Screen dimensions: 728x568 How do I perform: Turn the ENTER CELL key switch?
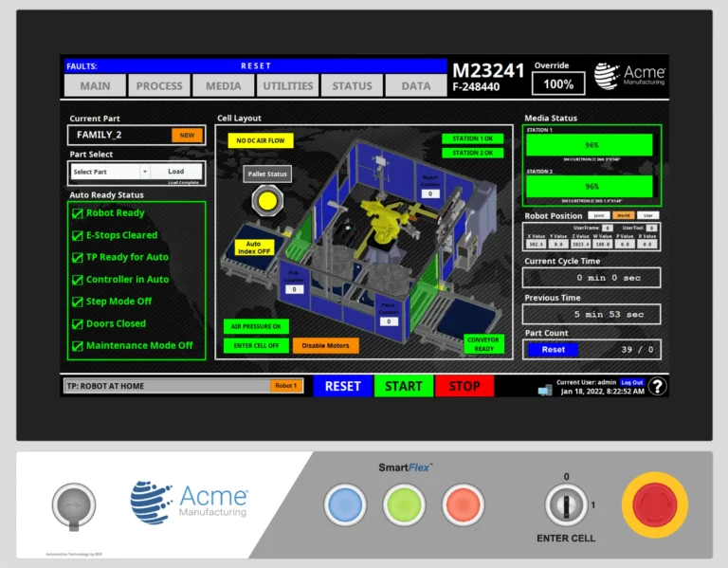click(566, 505)
